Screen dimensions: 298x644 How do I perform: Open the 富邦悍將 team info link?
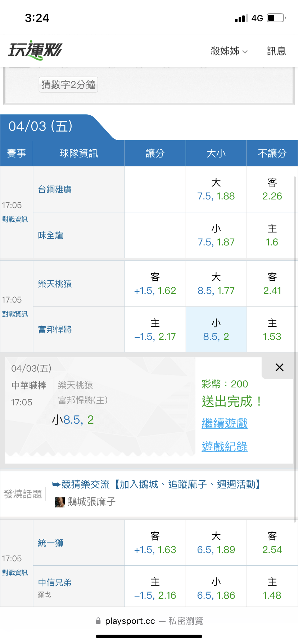click(55, 330)
